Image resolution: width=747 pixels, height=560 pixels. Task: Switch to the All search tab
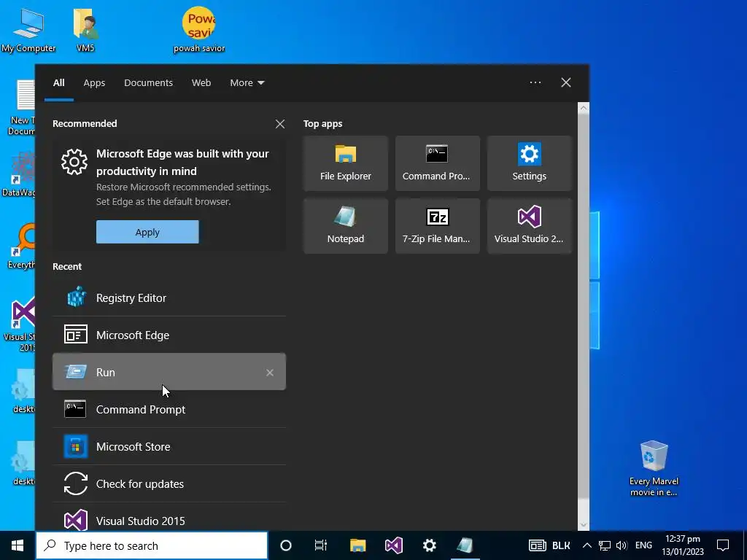click(58, 83)
